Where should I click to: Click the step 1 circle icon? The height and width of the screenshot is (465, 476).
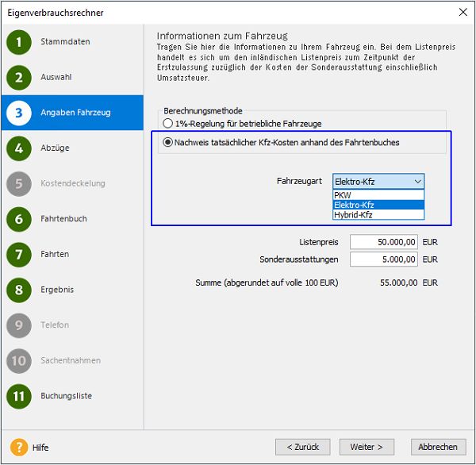pos(19,42)
